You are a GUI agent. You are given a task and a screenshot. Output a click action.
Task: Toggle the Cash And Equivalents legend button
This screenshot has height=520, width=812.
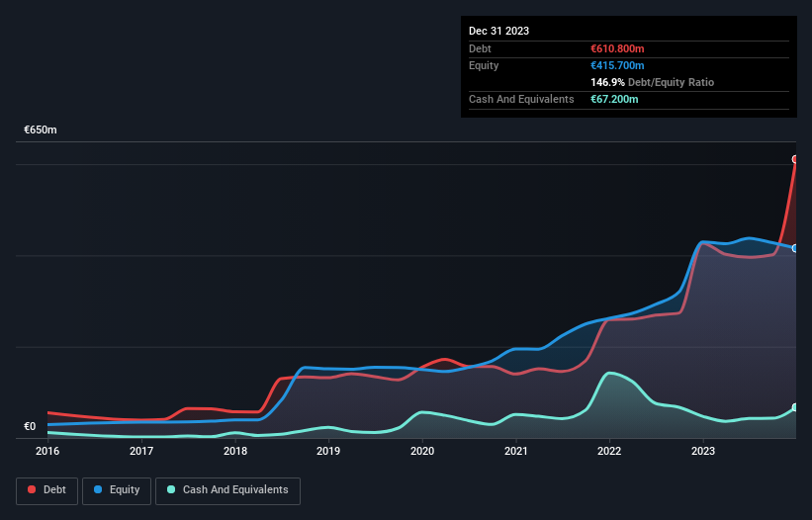[x=227, y=490]
